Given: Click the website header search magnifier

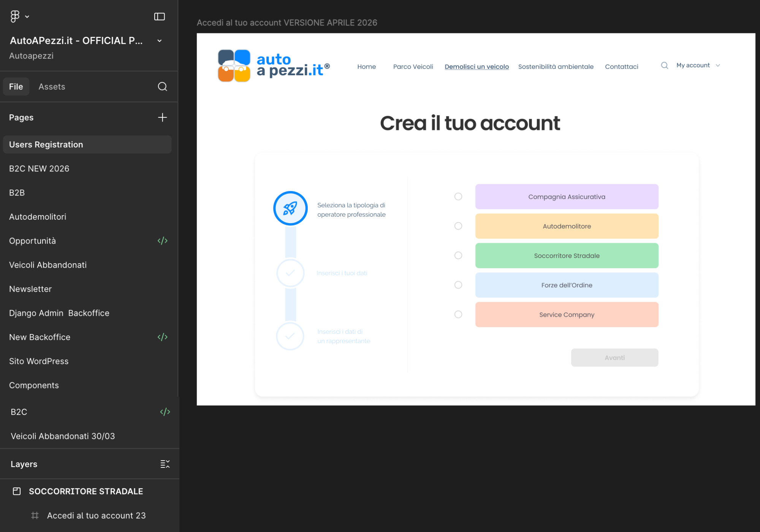Looking at the screenshot, I should click(x=664, y=65).
